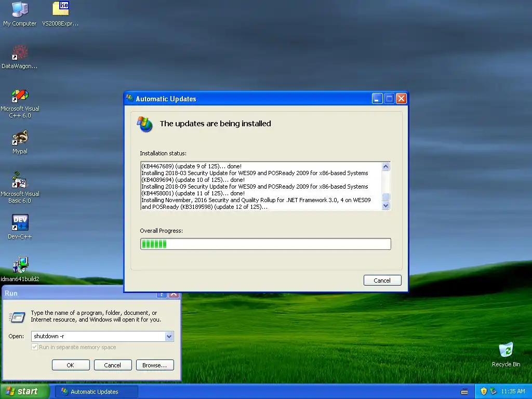Close the Run dialog

point(174,294)
